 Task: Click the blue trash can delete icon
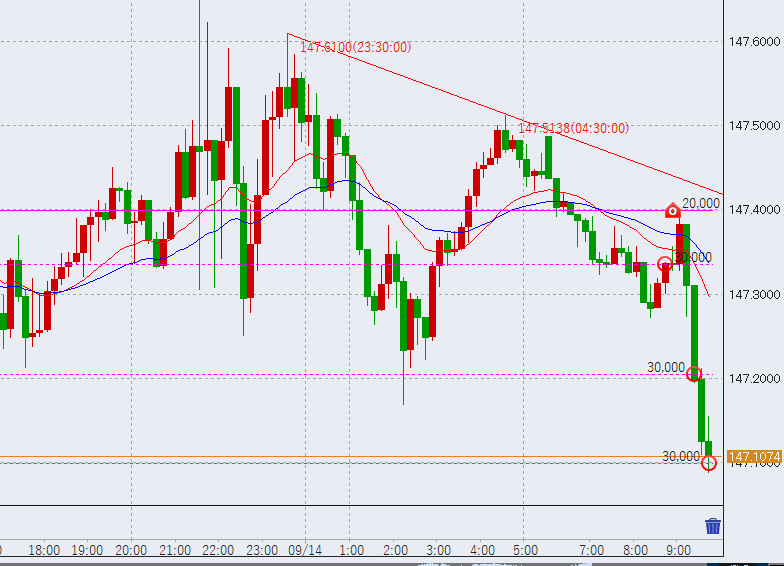click(x=712, y=526)
